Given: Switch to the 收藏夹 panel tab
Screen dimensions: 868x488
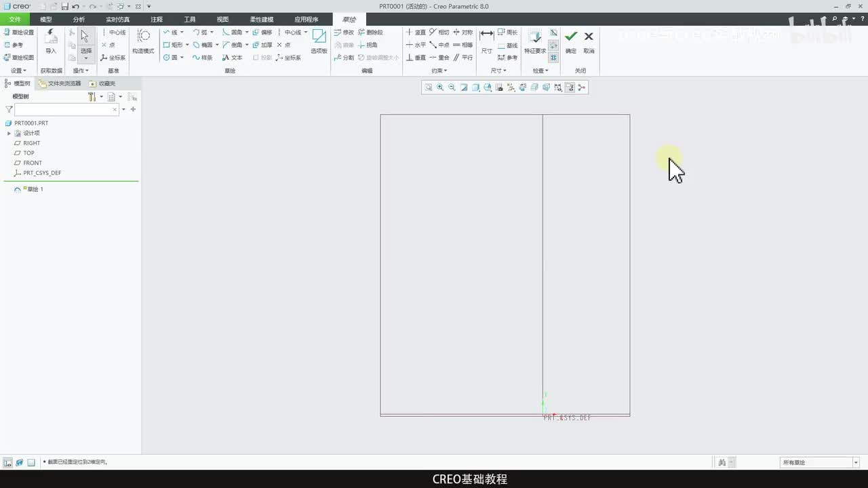Looking at the screenshot, I should pos(102,83).
